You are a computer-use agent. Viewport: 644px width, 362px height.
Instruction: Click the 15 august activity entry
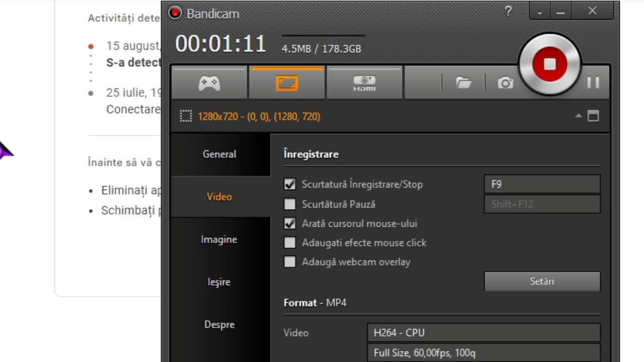point(133,54)
